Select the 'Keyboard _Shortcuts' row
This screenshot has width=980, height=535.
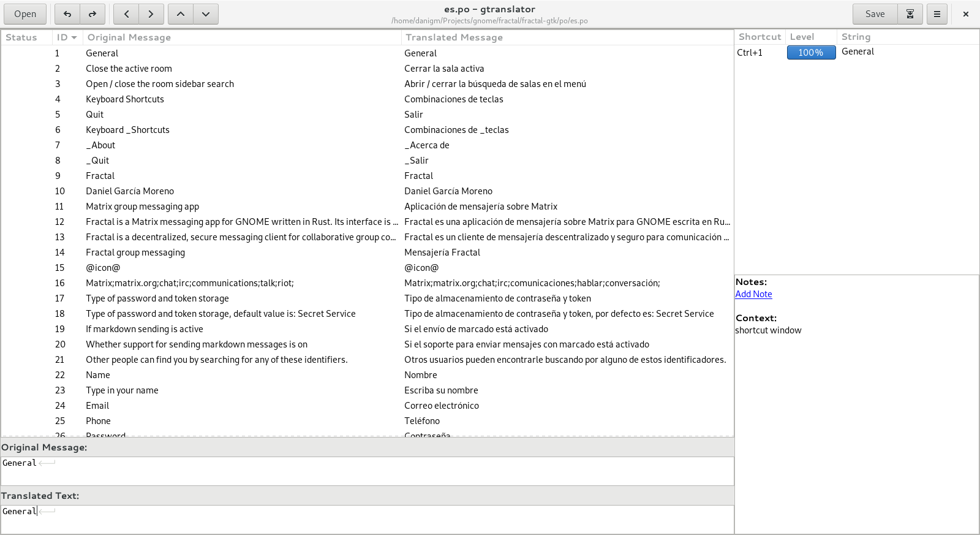click(367, 130)
